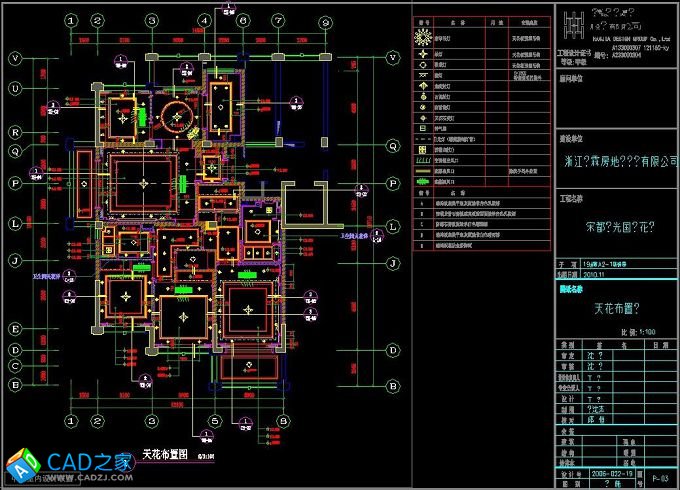The height and width of the screenshot is (490, 680).
Task: Click grid bubble 5 on the bottom axis
Action: click(214, 421)
